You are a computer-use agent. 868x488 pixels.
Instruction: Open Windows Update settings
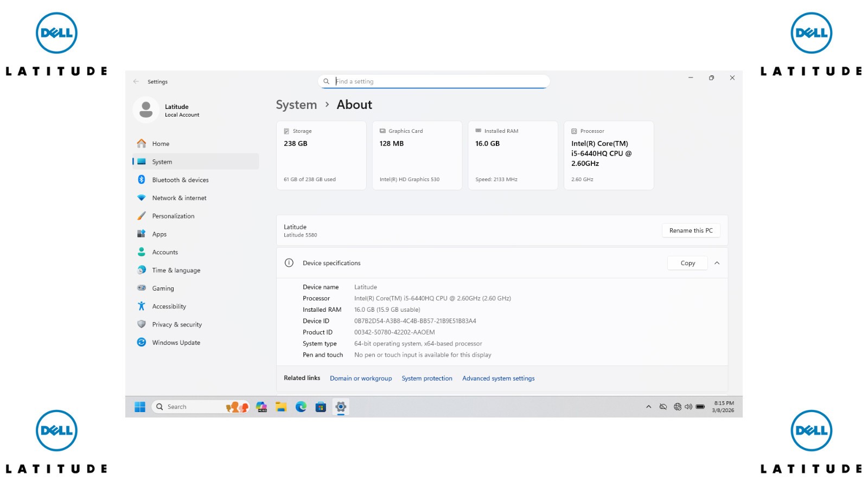195,343
